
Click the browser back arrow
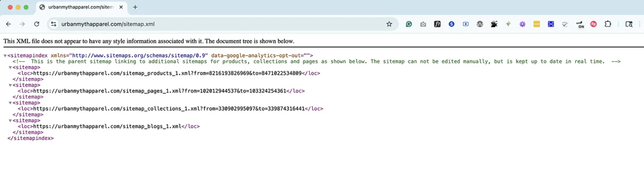point(8,24)
